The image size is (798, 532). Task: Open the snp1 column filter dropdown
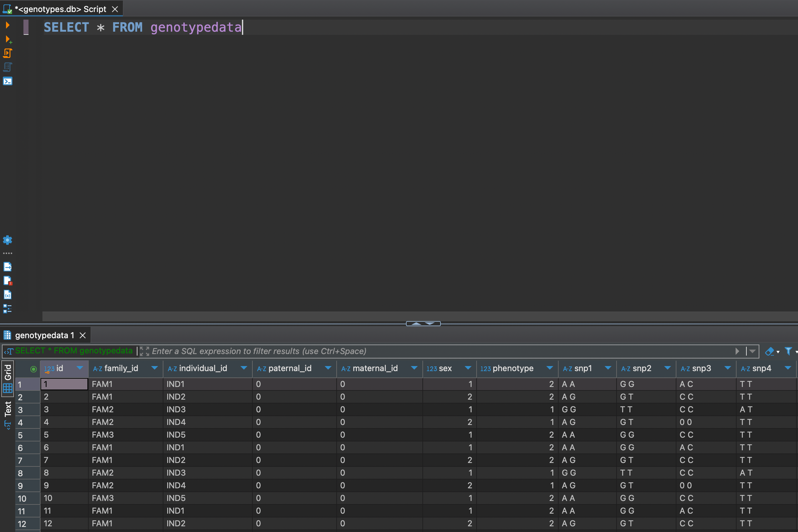[x=607, y=368]
